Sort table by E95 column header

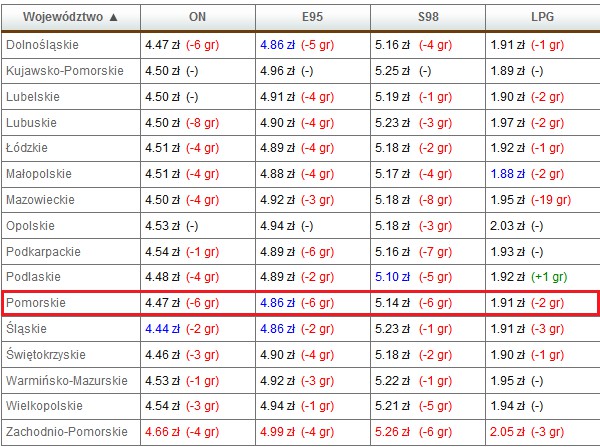[313, 17]
